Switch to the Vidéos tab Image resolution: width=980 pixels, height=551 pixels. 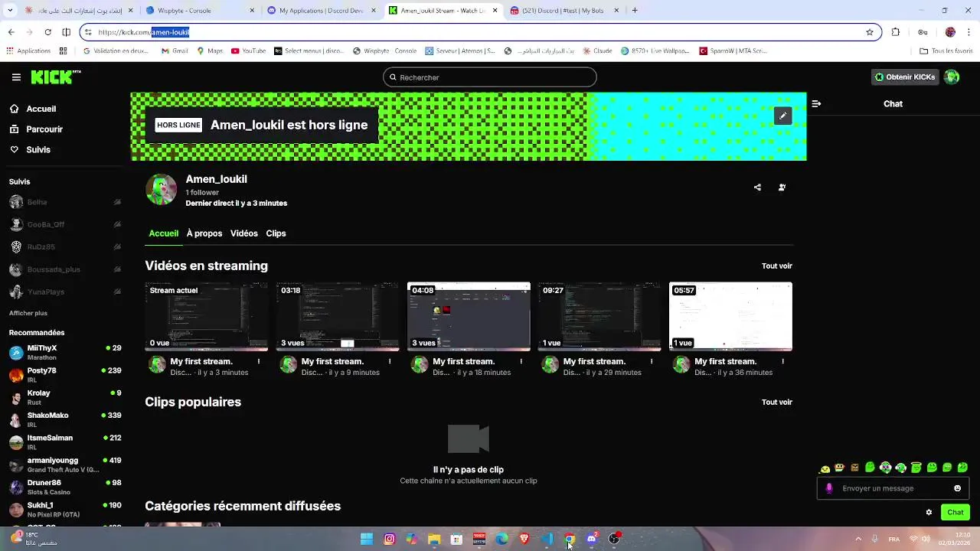coord(244,233)
